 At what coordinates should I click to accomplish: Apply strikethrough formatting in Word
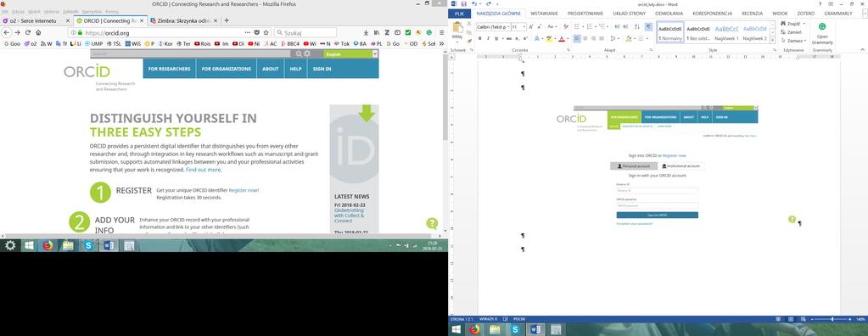509,39
